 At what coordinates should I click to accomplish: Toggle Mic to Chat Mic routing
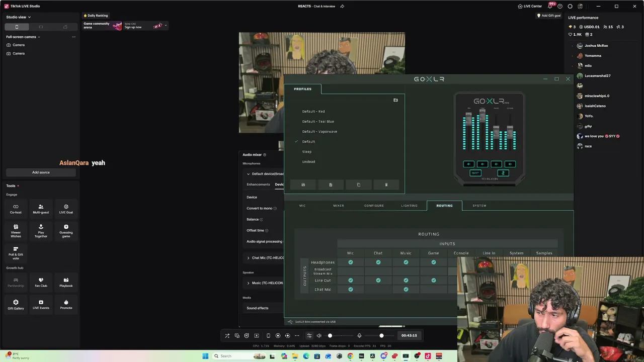click(x=351, y=289)
